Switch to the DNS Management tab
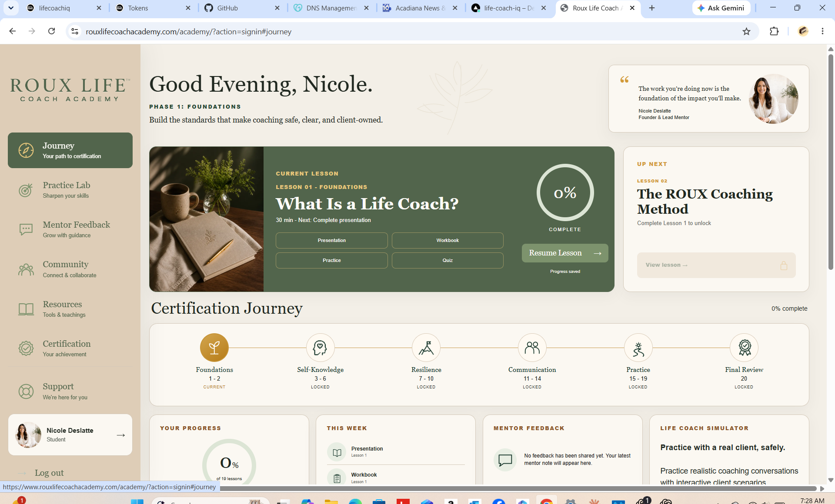 click(x=331, y=8)
